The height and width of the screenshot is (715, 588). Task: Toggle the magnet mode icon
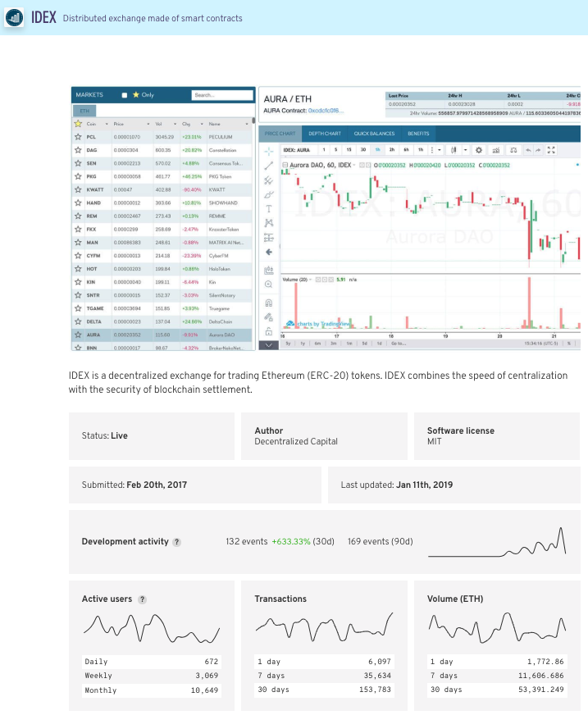(269, 303)
